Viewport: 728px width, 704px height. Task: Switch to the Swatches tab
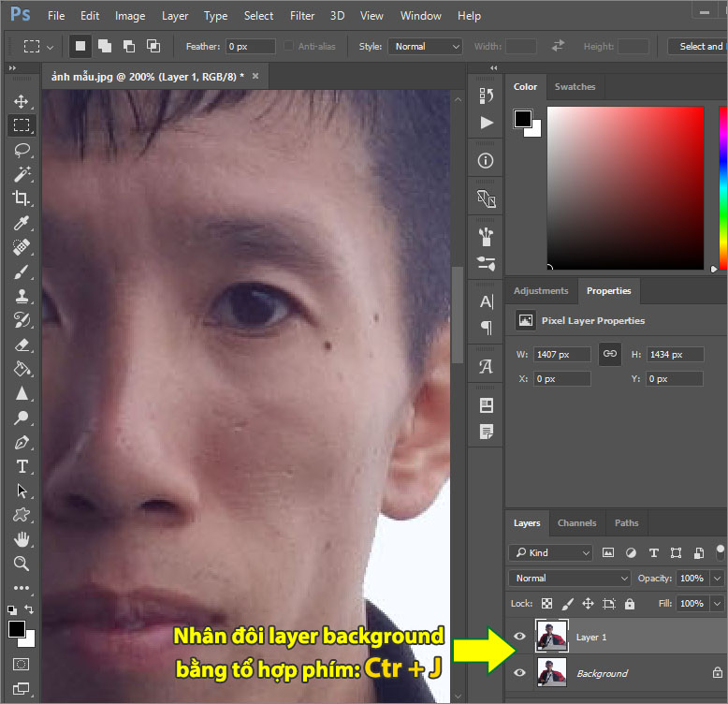point(575,87)
